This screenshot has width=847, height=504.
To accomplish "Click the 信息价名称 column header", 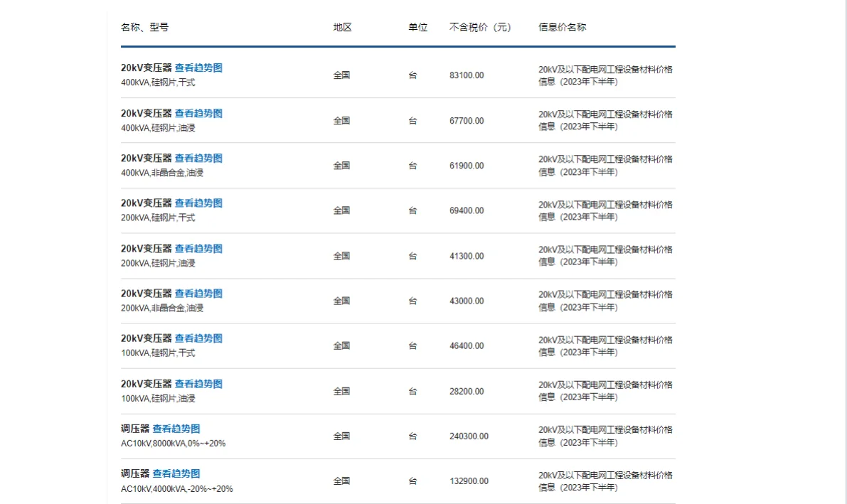I will (x=561, y=26).
